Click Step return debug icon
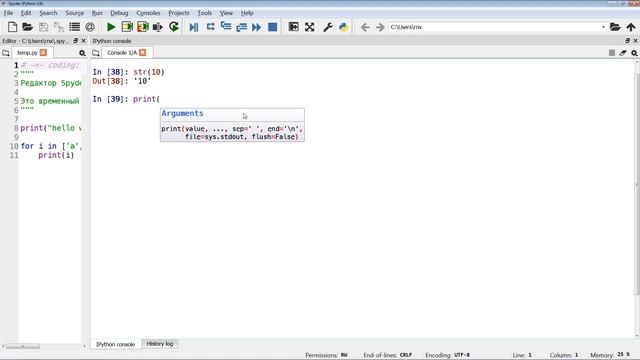The width and height of the screenshot is (640, 360). tap(241, 27)
